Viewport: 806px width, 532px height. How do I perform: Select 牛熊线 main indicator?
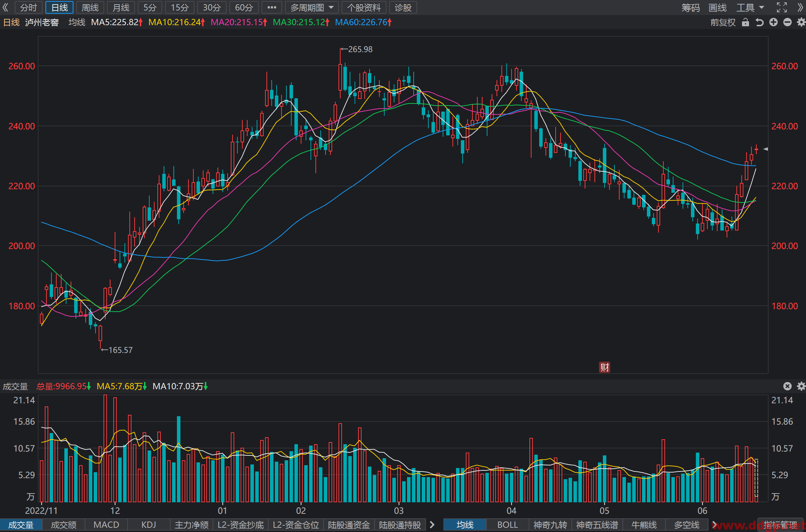point(644,525)
